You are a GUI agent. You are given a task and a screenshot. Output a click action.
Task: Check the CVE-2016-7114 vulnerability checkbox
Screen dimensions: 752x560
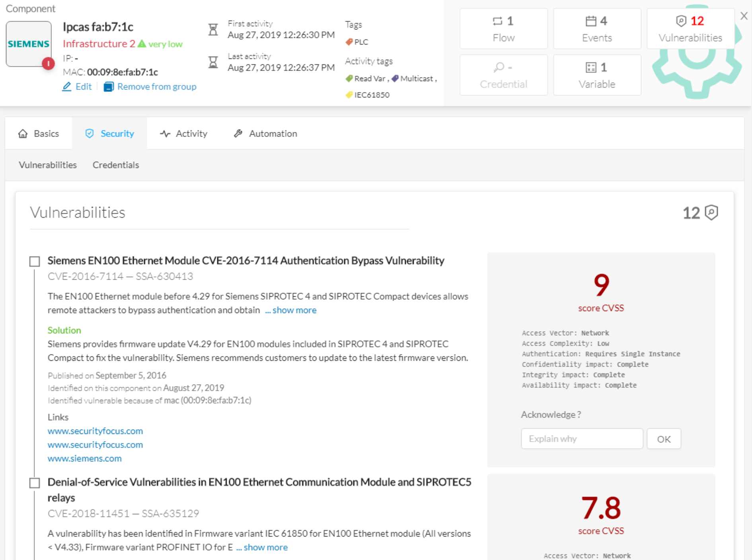click(x=35, y=261)
